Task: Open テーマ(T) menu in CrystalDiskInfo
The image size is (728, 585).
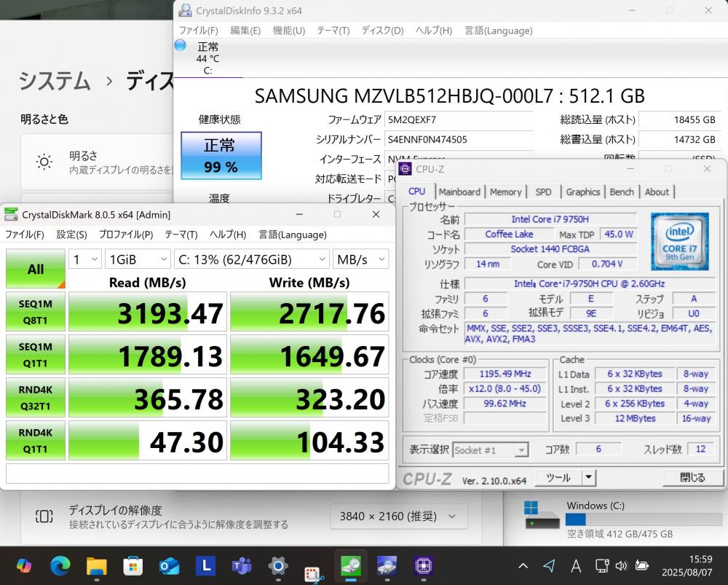Action: (x=333, y=31)
